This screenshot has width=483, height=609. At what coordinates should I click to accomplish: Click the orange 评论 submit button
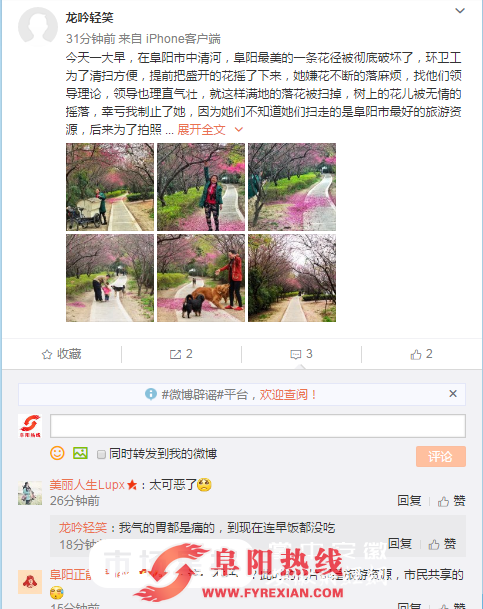[x=441, y=456]
